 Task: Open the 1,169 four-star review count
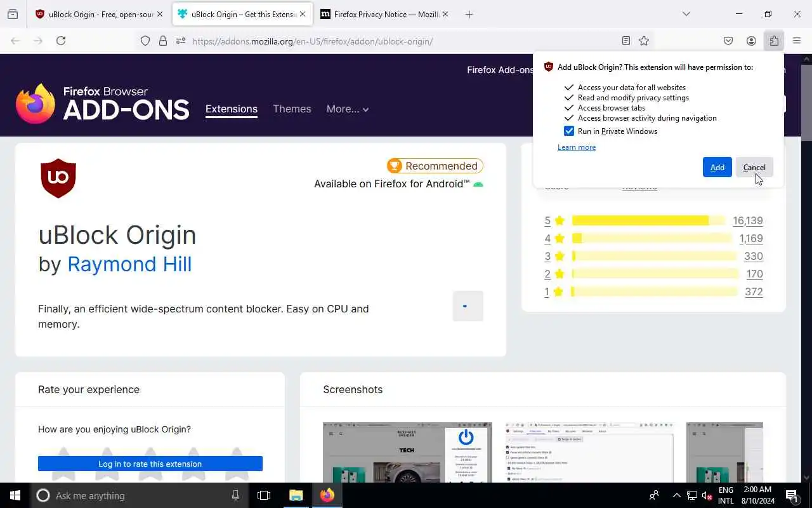[x=751, y=238]
